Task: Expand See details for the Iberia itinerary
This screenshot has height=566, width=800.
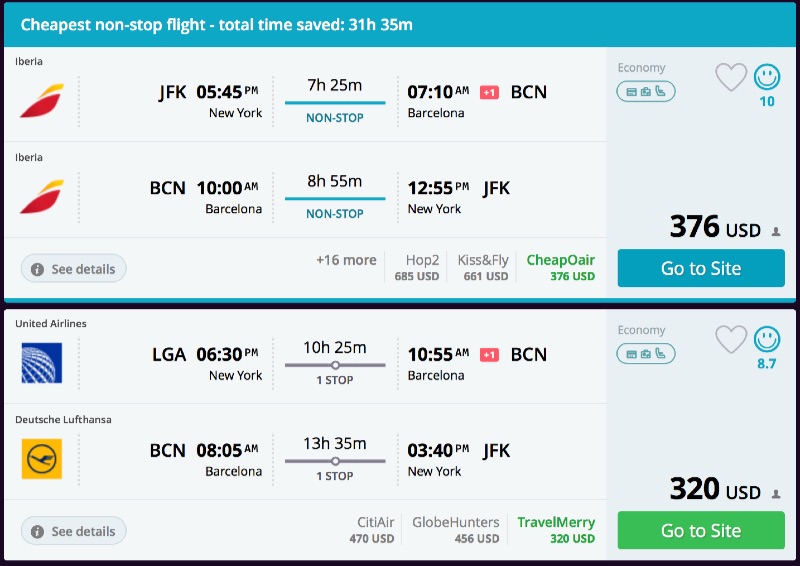Action: click(x=73, y=269)
